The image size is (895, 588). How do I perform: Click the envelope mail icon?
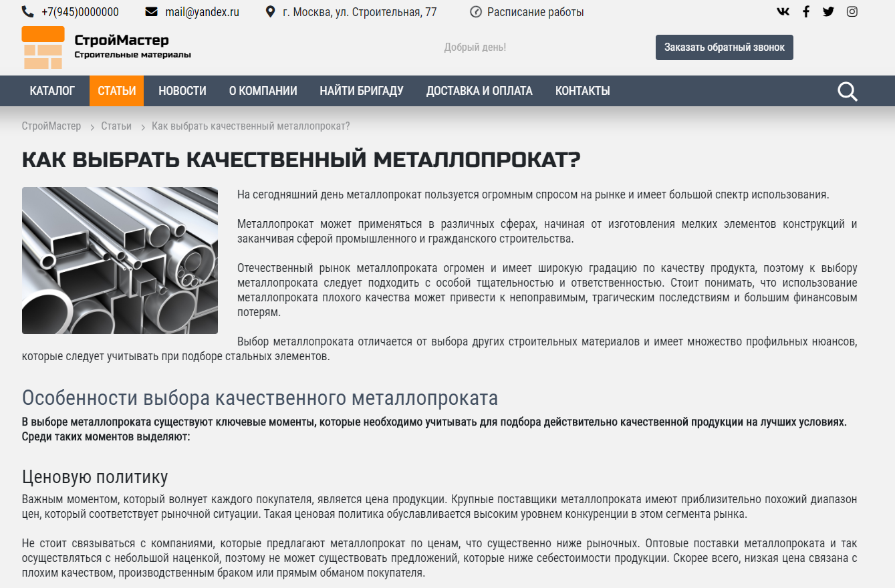(x=151, y=12)
